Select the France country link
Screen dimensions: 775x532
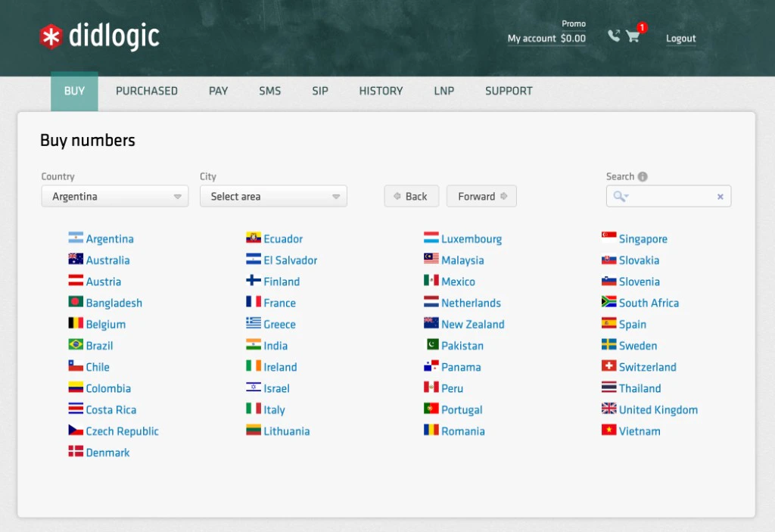click(x=280, y=303)
